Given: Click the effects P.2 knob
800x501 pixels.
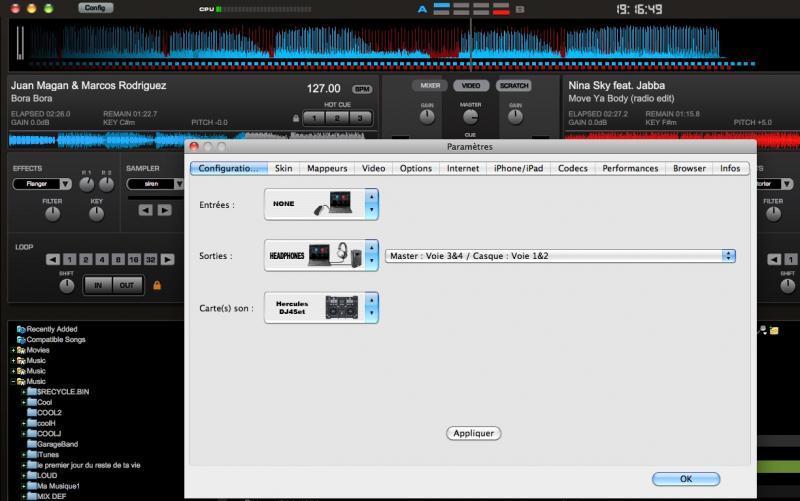Looking at the screenshot, I should pos(106,185).
